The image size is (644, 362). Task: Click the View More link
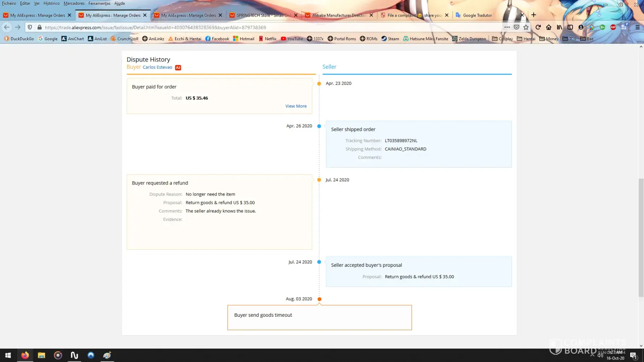click(296, 106)
